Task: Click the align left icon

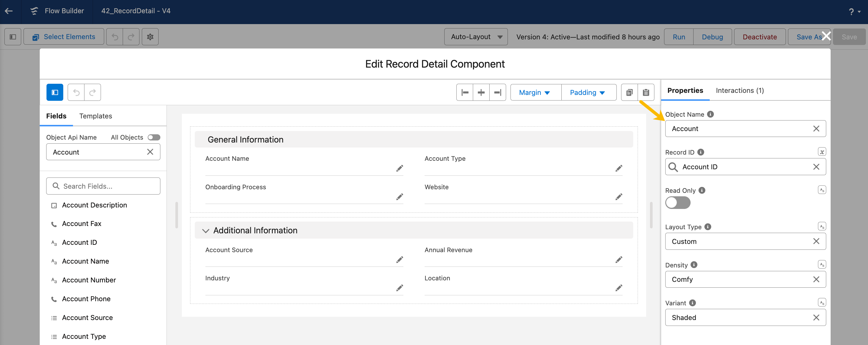Action: 465,93
